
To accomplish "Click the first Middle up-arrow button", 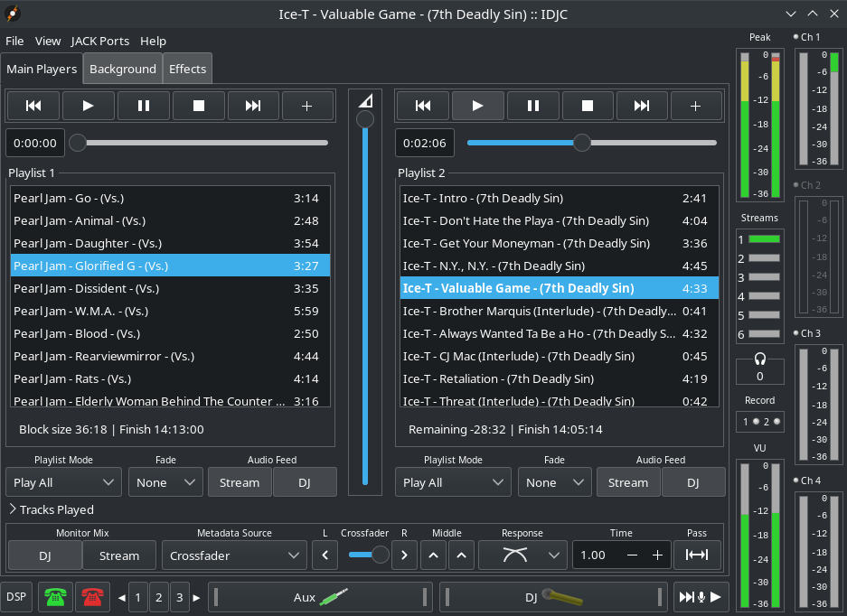I will tap(433, 555).
